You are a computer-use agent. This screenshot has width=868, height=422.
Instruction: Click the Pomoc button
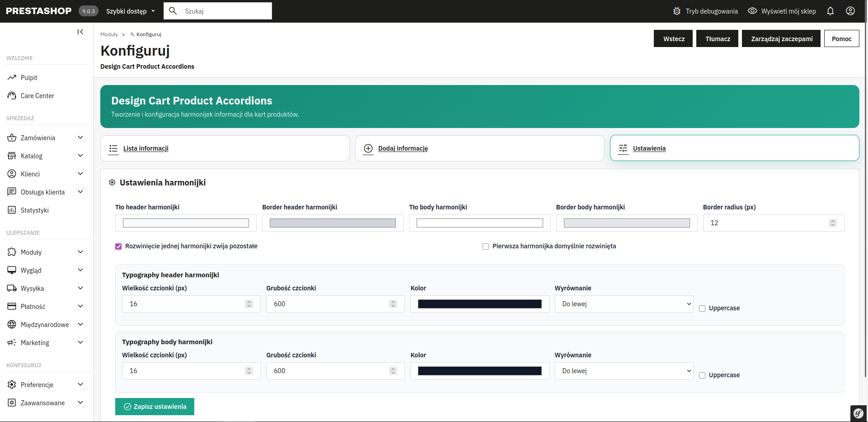(842, 38)
